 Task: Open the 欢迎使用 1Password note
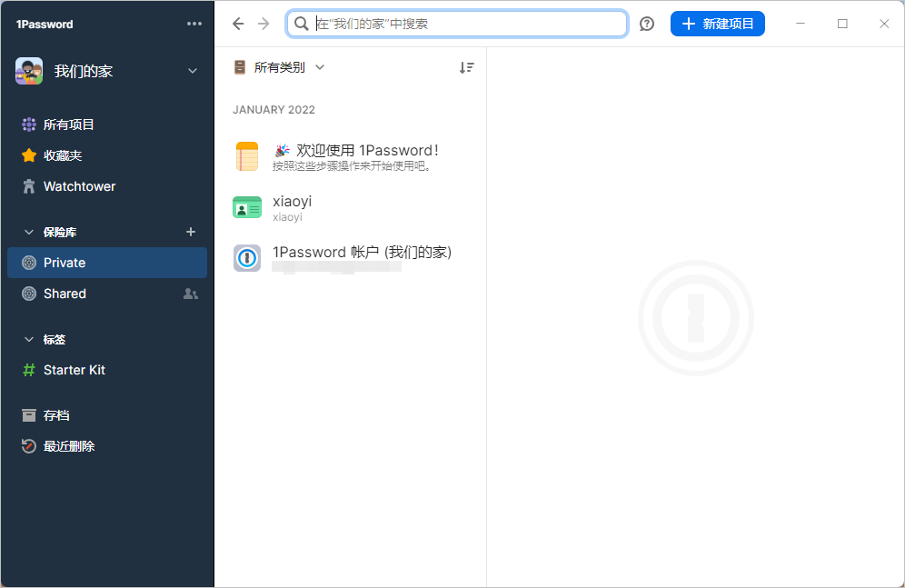(351, 157)
